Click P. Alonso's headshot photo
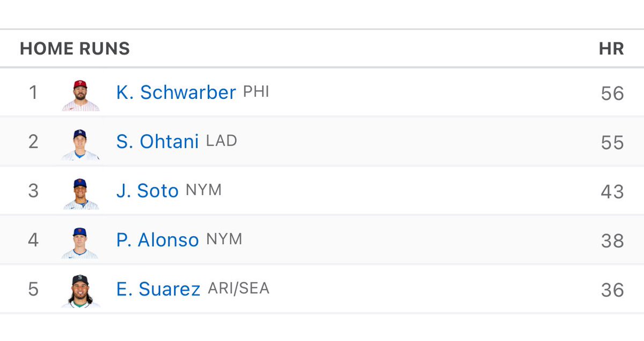 80,243
